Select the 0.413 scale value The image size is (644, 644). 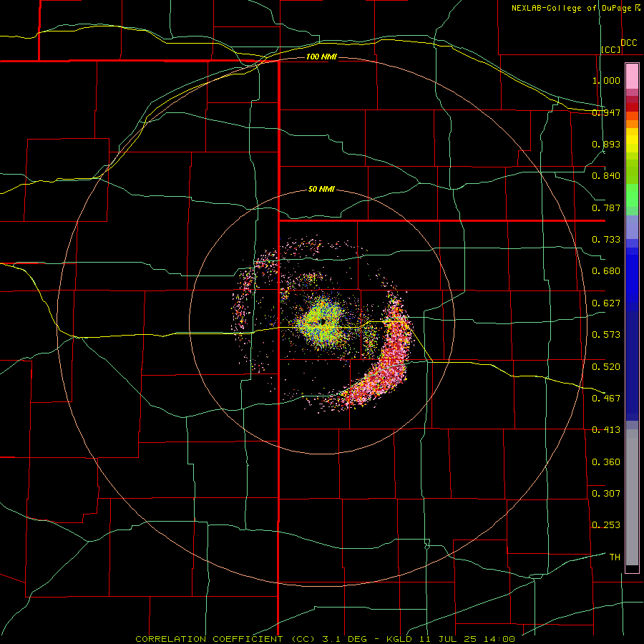click(606, 430)
